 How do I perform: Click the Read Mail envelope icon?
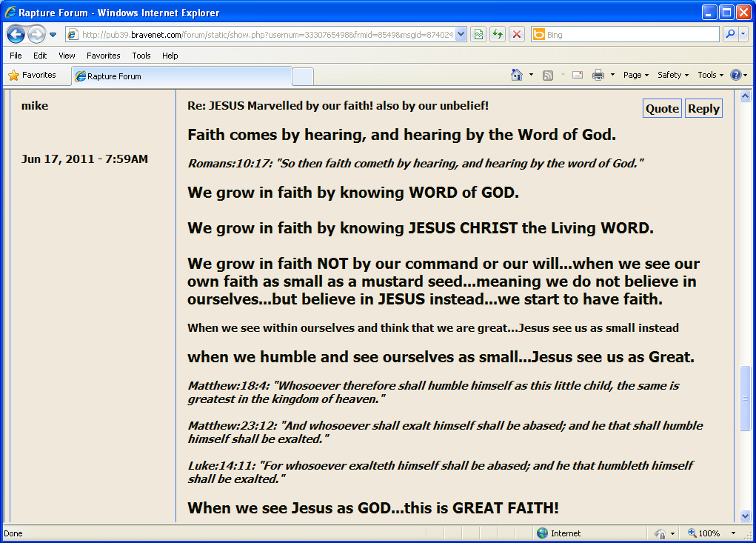578,75
